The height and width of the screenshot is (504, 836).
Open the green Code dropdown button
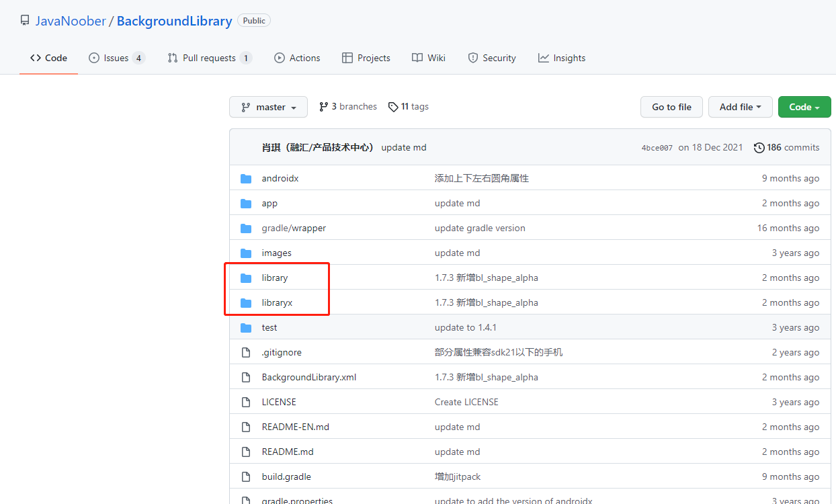click(804, 107)
